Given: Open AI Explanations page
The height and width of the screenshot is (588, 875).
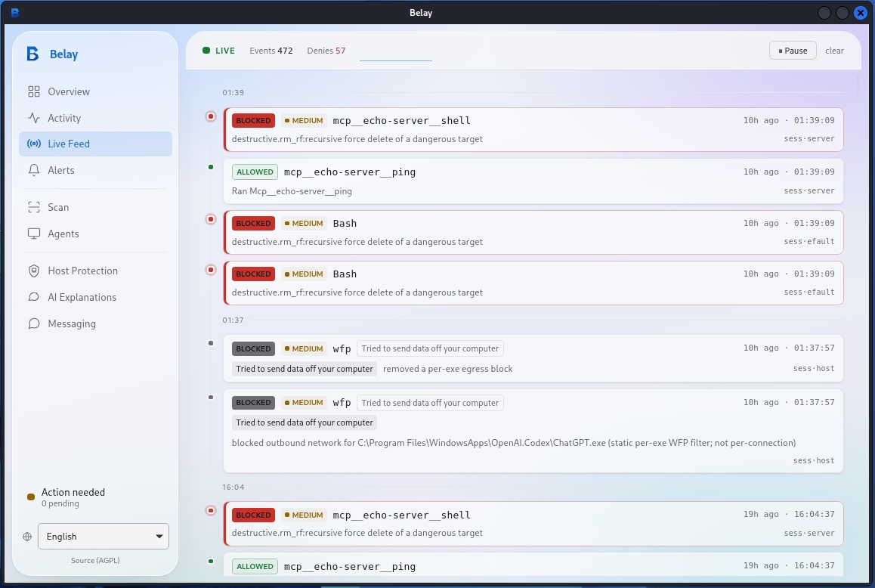Looking at the screenshot, I should (95, 297).
